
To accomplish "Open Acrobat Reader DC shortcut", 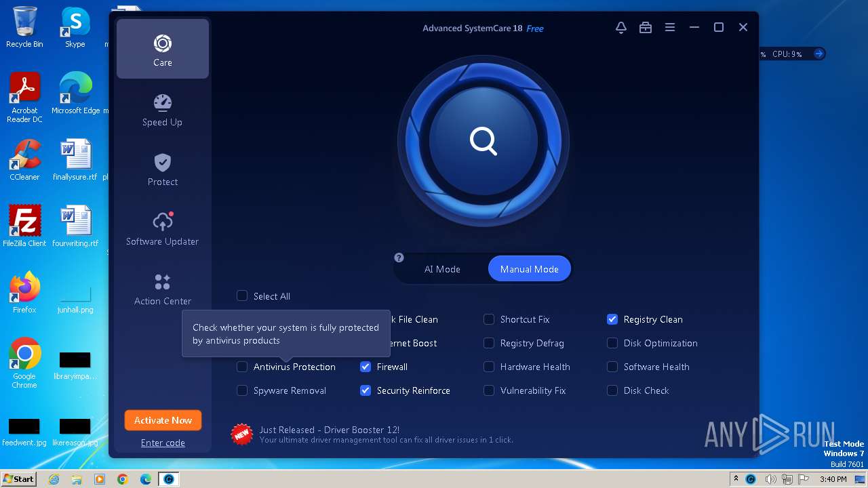I will point(24,98).
